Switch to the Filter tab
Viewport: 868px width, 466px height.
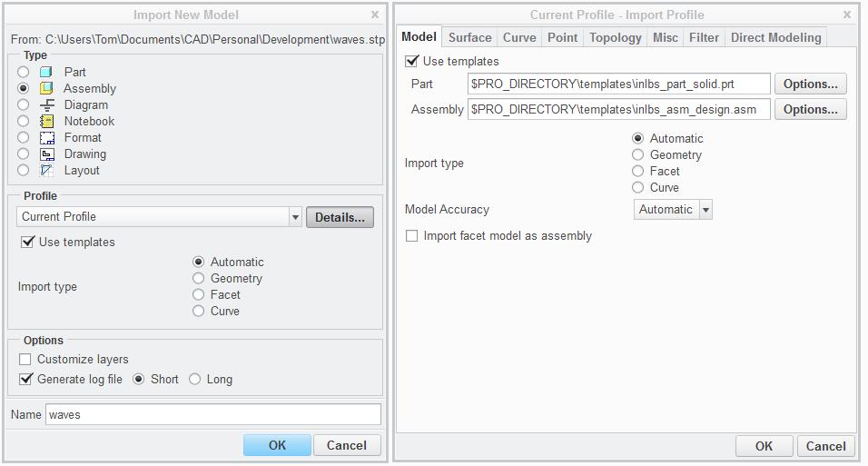pyautogui.click(x=705, y=37)
